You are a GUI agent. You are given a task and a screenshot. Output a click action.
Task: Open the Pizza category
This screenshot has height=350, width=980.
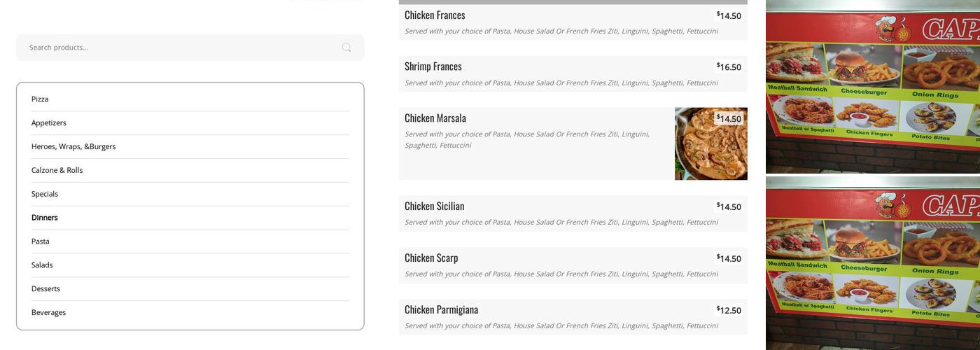coord(40,99)
